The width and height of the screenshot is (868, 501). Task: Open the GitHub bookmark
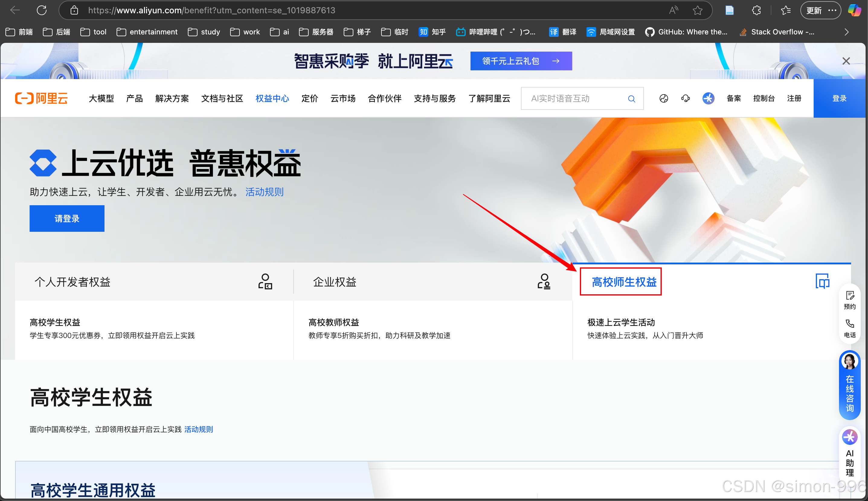[x=686, y=32]
